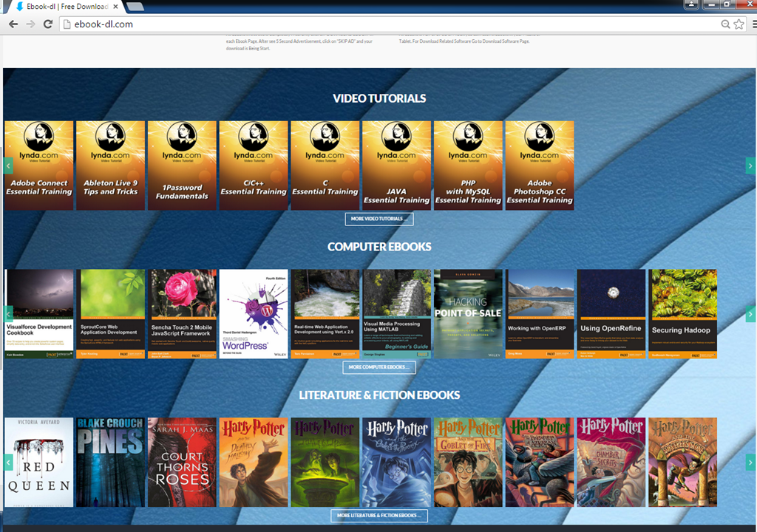Screen dimensions: 757x532
Task: Show next computer ebooks with right arrow
Action: [x=750, y=314]
